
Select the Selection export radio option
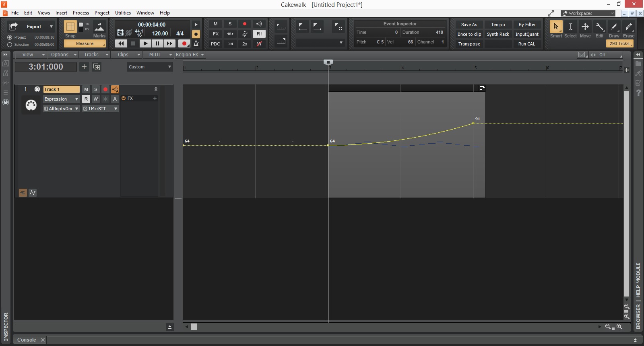(10, 45)
